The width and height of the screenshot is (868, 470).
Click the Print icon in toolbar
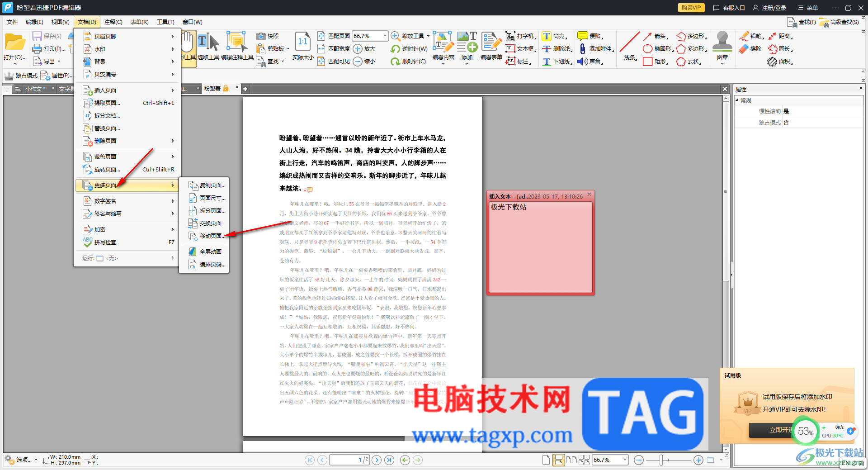tap(37, 49)
